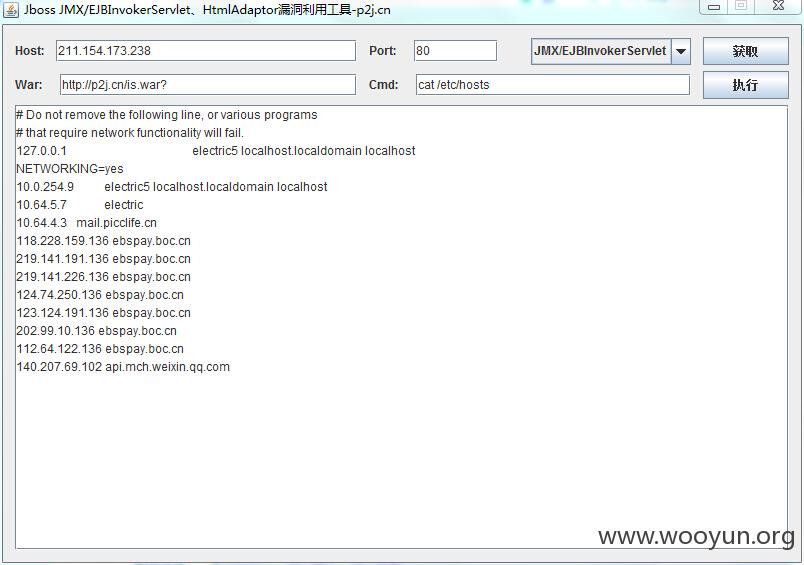Viewport: 804px width, 565px height.
Task: Click the 'NETWORKING=yes' line
Action: [70, 169]
